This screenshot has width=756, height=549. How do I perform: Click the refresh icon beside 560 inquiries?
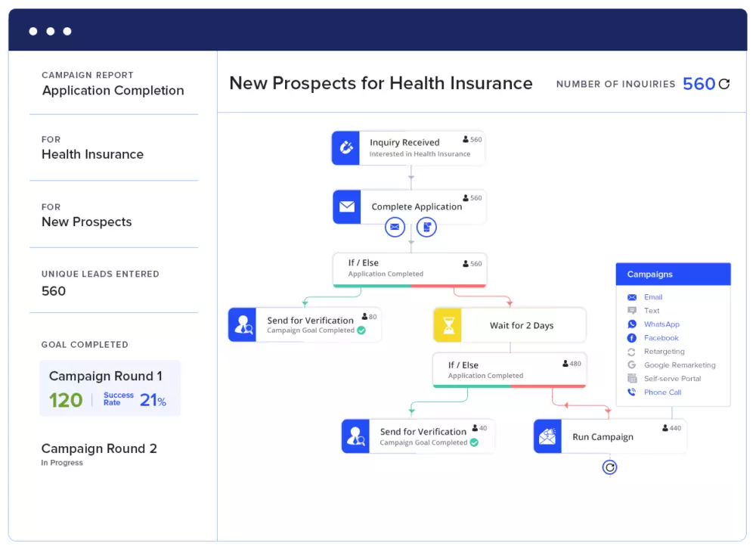pyautogui.click(x=724, y=84)
